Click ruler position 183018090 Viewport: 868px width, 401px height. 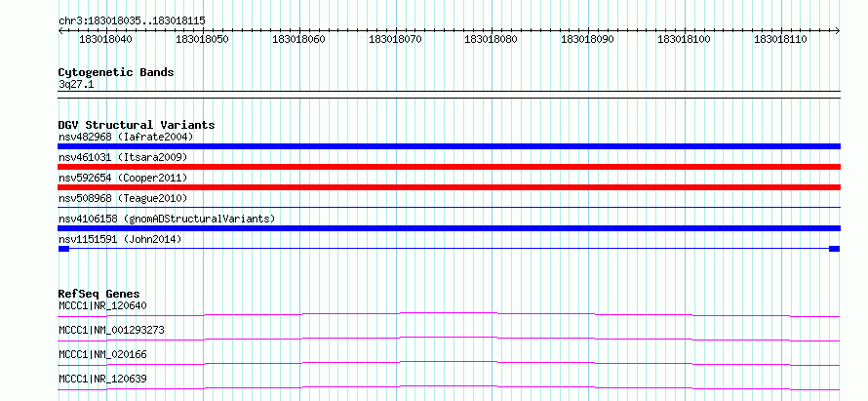(x=588, y=39)
